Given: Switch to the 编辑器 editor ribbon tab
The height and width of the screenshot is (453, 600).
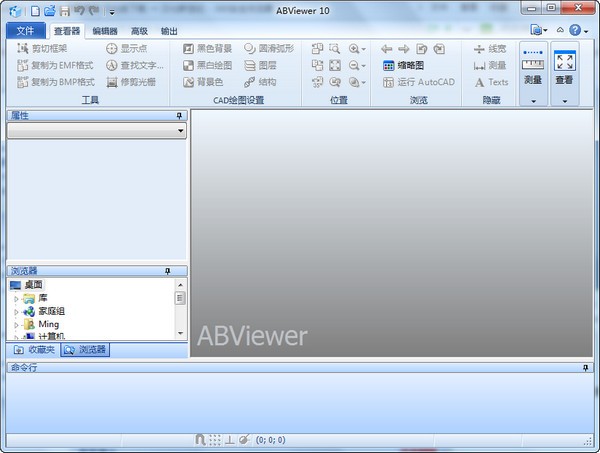Looking at the screenshot, I should click(x=105, y=31).
